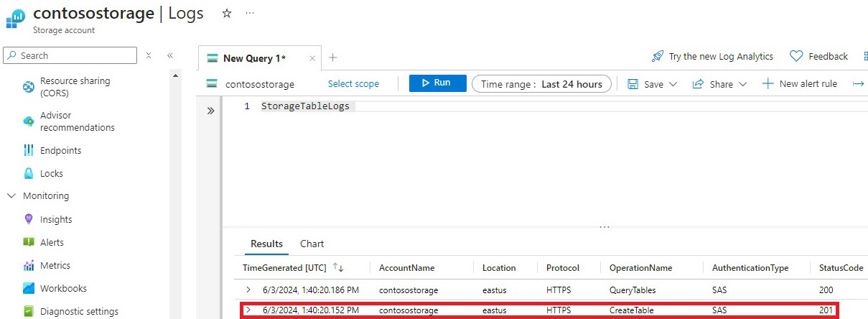Screen dimensions: 868x319
Task: Select the Results tab
Action: coord(266,244)
